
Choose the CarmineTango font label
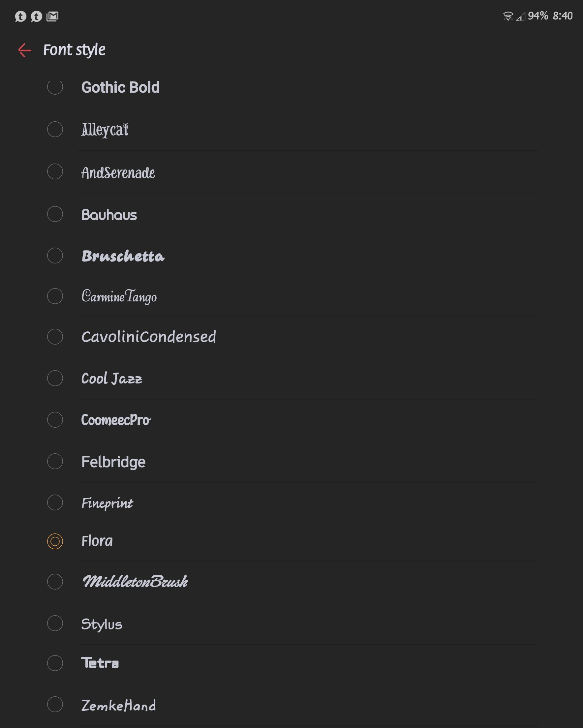click(119, 297)
